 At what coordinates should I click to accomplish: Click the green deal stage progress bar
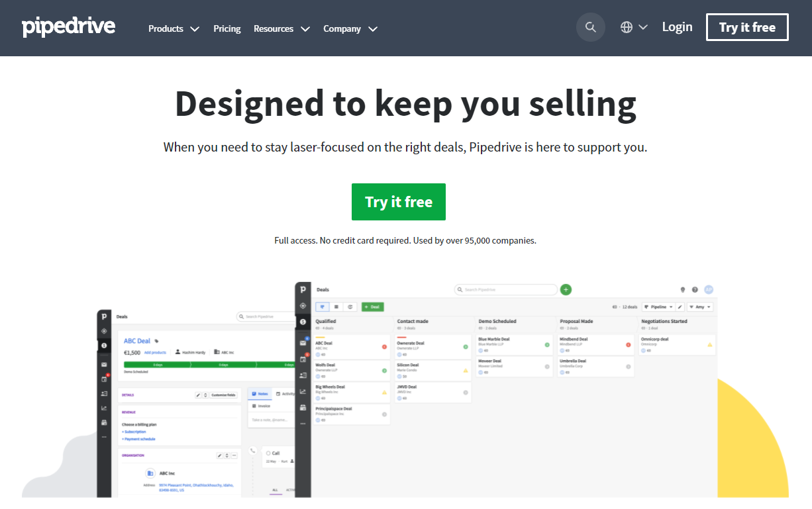(x=209, y=364)
